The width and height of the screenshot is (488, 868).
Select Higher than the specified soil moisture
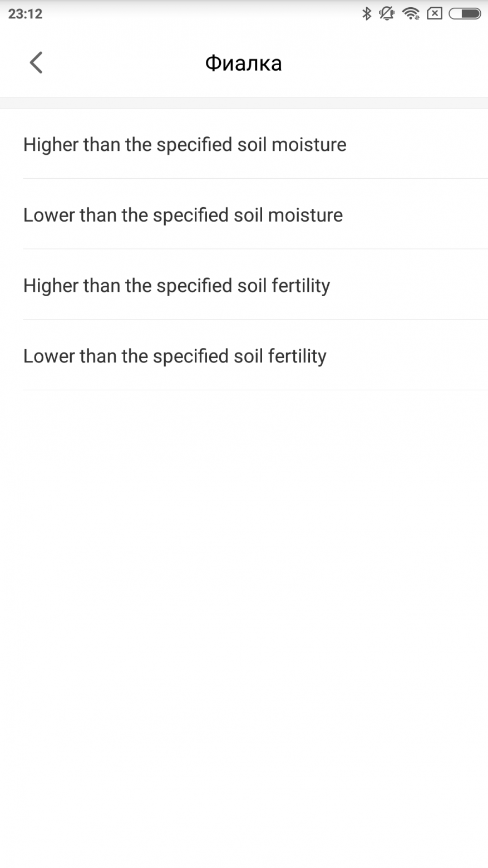click(185, 145)
